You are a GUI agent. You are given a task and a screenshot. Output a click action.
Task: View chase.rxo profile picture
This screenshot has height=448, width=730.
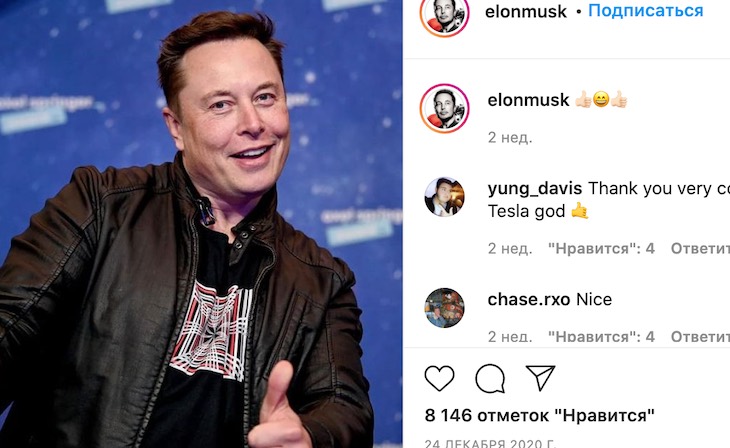coord(444,308)
